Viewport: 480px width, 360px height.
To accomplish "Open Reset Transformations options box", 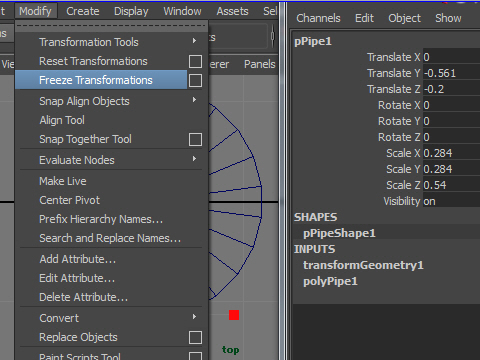I will point(195,62).
